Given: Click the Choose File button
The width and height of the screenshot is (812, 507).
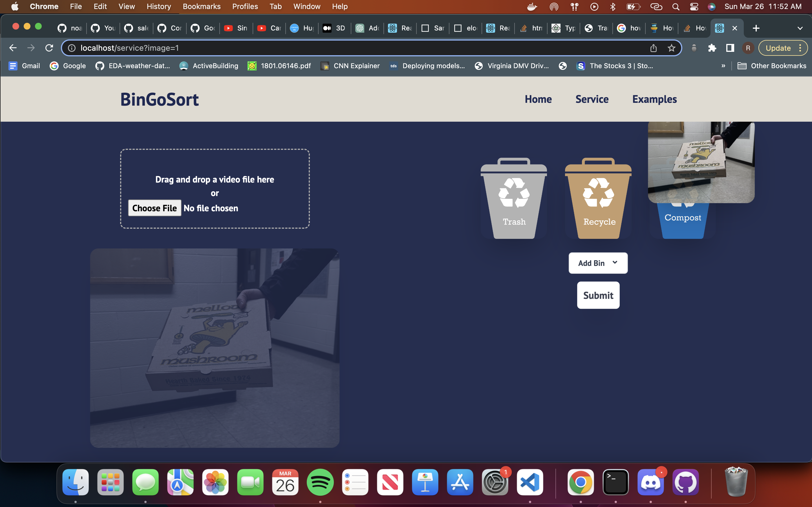Looking at the screenshot, I should 154,208.
